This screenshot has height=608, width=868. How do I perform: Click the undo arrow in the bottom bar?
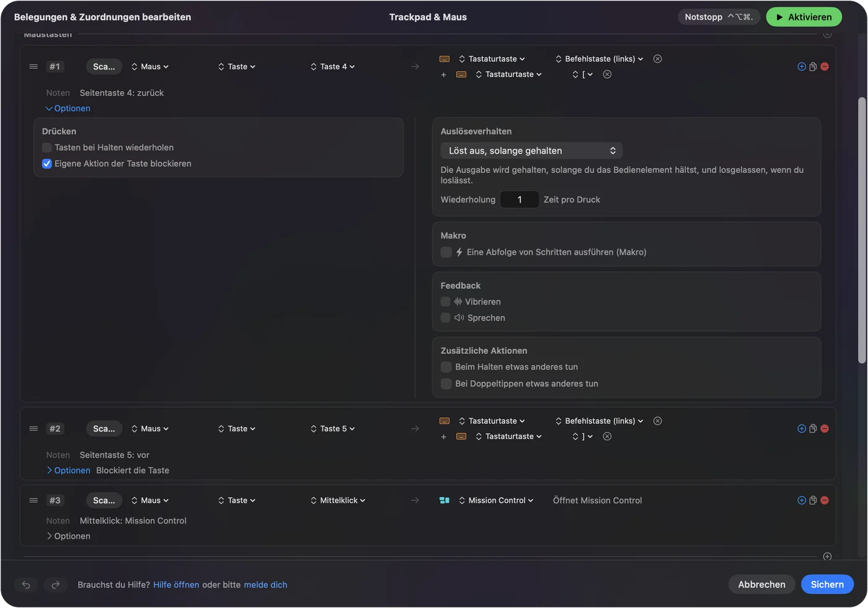pos(26,584)
